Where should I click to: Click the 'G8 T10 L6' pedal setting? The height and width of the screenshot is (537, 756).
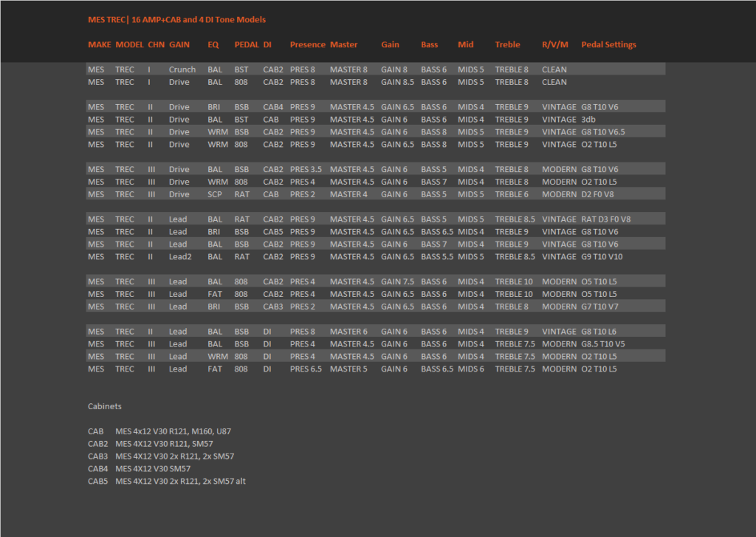click(x=598, y=332)
